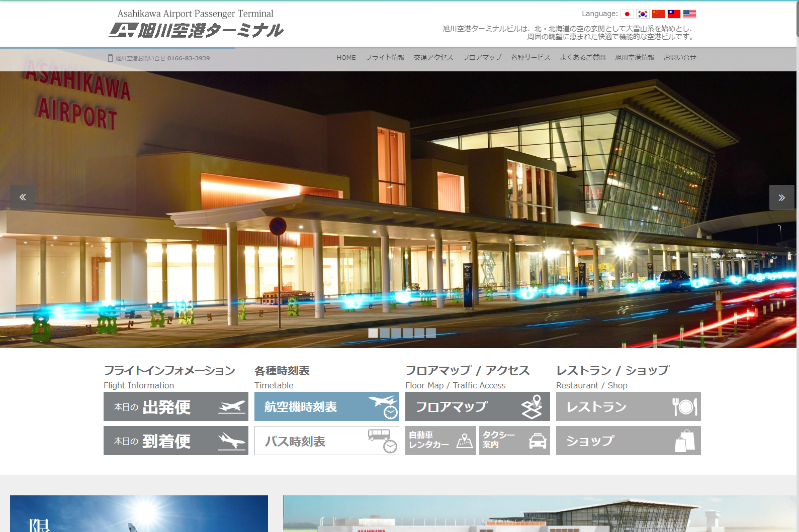
Task: Open フライト情報 in navigation menu
Action: pos(385,58)
